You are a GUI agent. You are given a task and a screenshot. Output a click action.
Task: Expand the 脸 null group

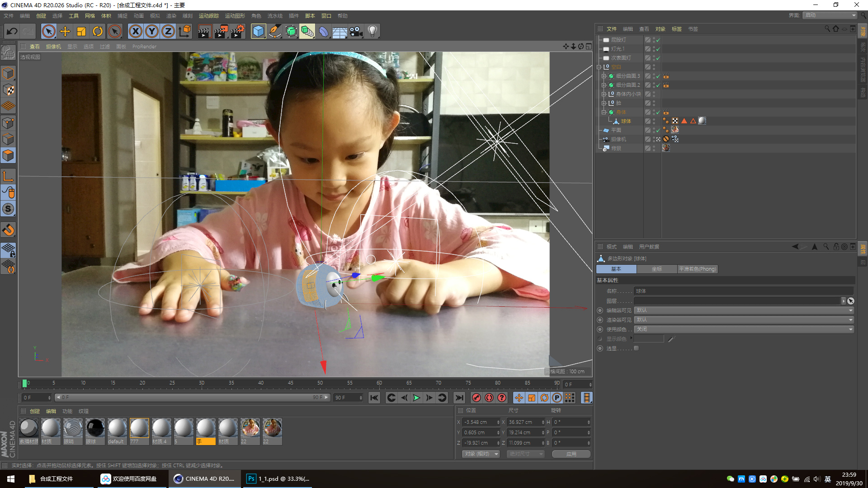[604, 103]
